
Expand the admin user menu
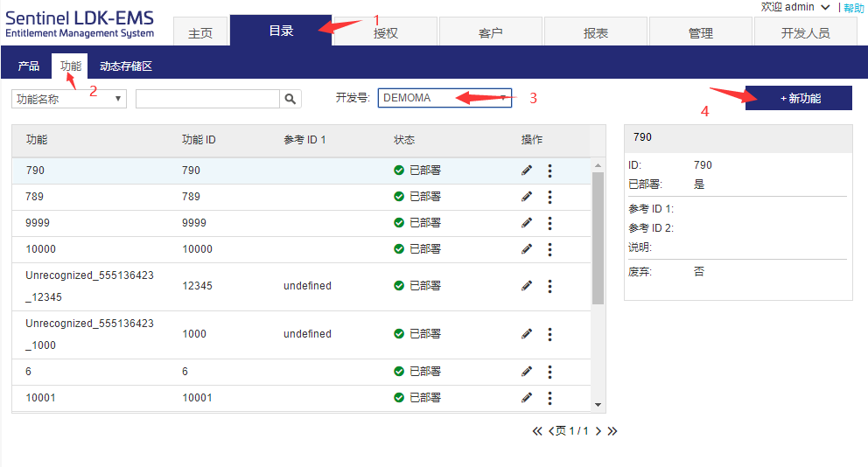825,7
